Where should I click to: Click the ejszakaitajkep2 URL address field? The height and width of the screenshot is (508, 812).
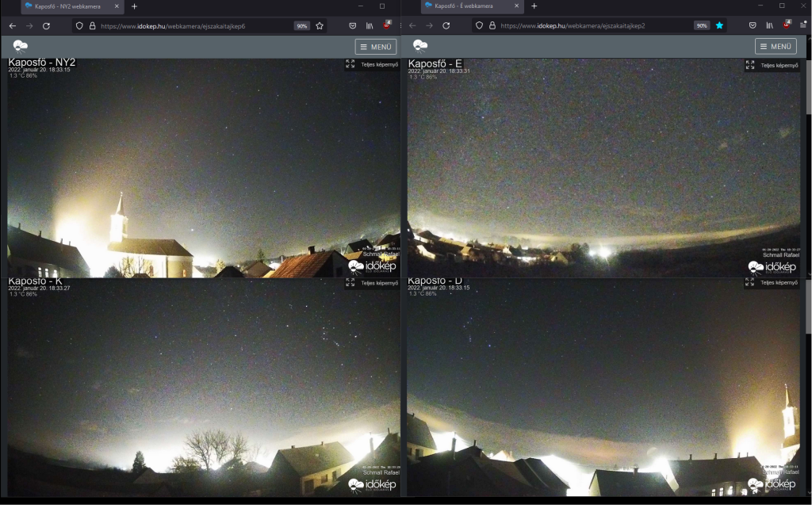tap(587, 25)
